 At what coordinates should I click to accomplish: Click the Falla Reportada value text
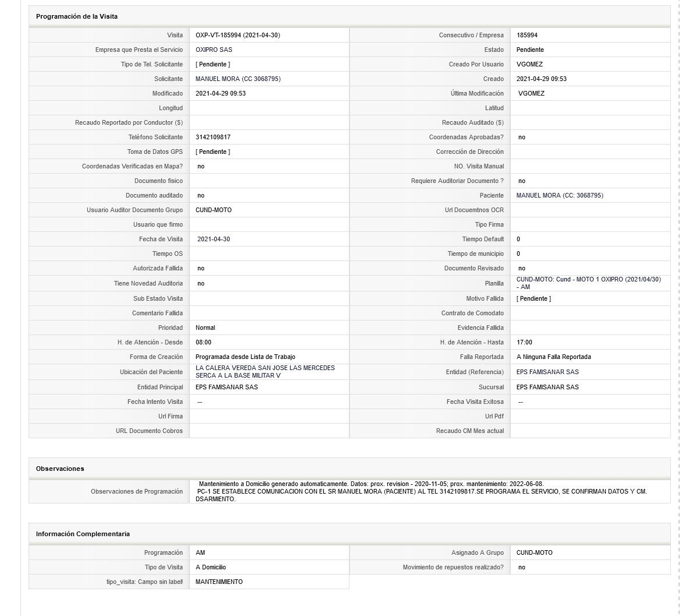coord(554,357)
